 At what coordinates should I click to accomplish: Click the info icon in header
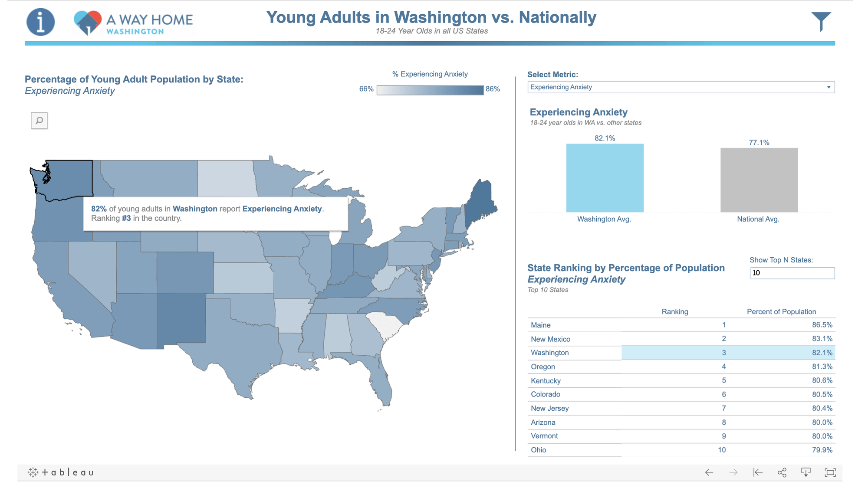coord(40,22)
